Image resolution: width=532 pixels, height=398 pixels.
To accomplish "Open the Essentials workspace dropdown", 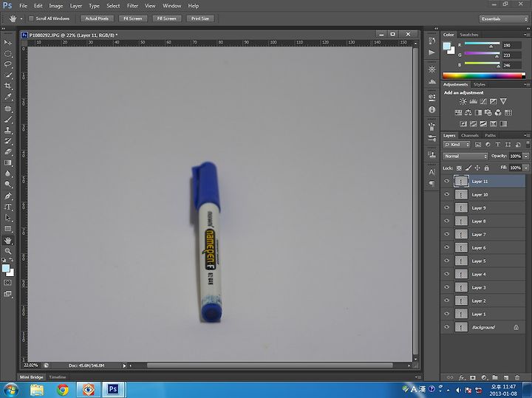I will pos(504,19).
